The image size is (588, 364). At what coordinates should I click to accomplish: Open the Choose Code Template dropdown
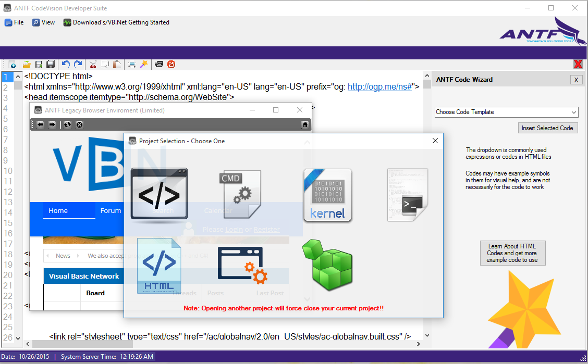point(506,112)
